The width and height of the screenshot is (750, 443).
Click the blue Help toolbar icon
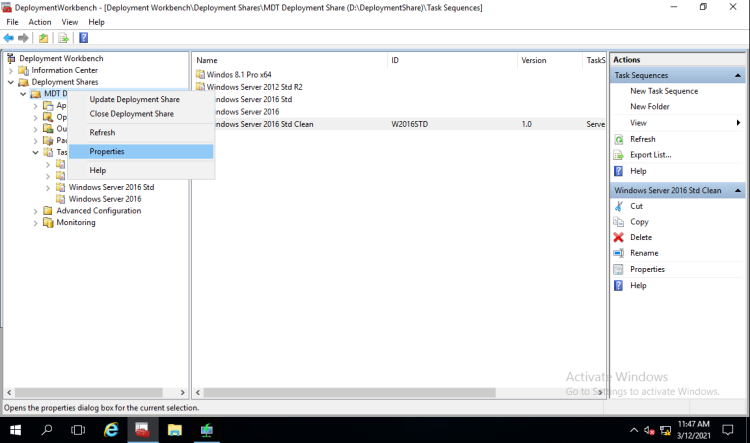click(x=83, y=38)
